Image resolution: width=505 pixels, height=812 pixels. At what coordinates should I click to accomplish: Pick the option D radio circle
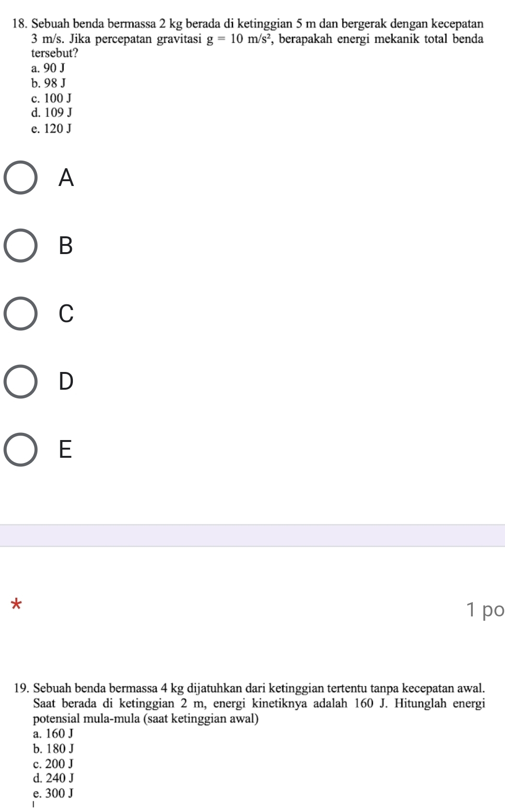21,382
